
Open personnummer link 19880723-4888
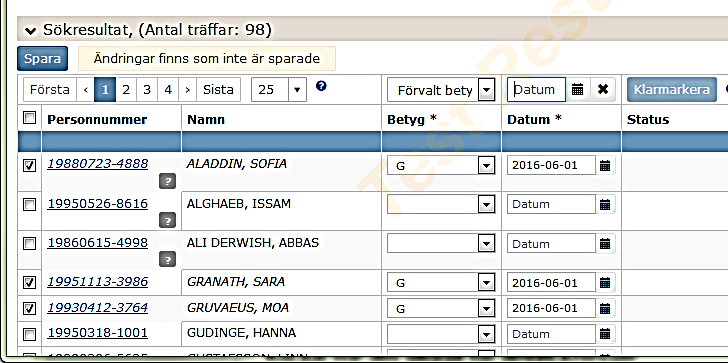98,164
